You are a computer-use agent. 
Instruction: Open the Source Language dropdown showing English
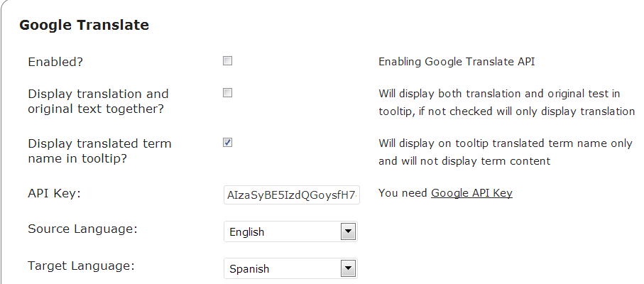coord(284,231)
